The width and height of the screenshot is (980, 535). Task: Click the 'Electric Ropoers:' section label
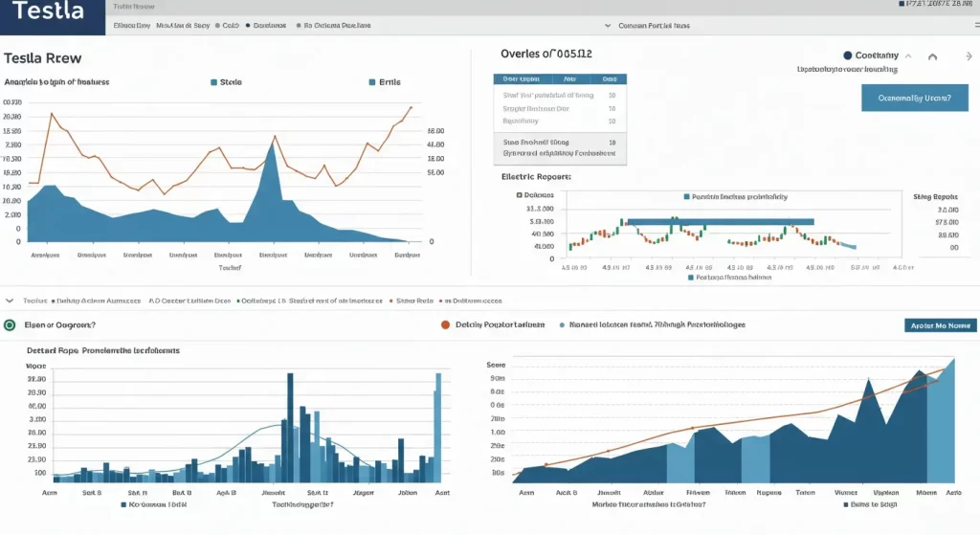536,177
